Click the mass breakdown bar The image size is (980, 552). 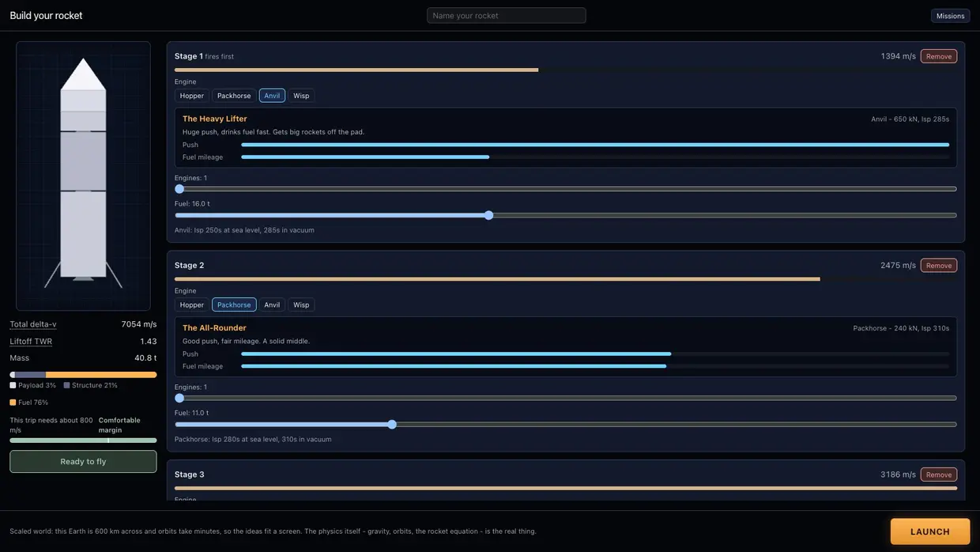[83, 375]
